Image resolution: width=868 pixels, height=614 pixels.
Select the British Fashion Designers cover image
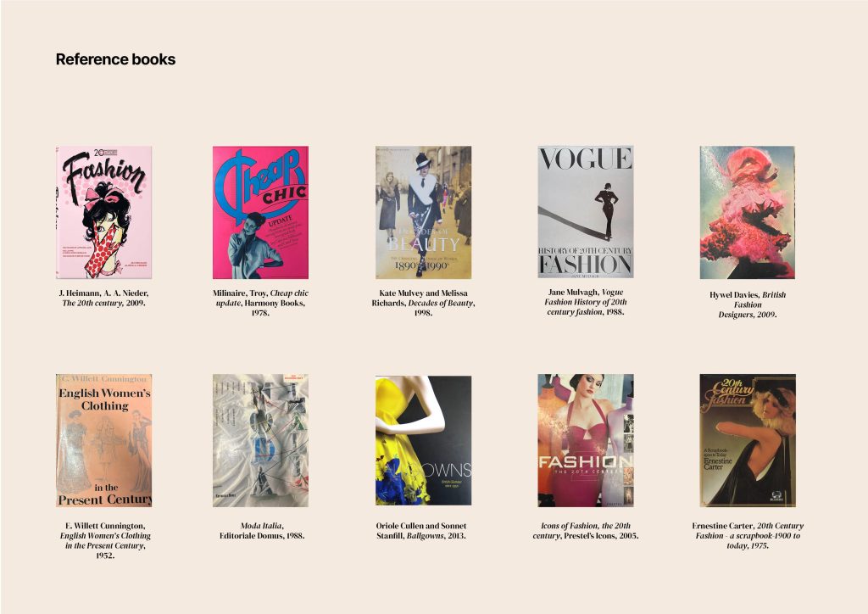748,212
